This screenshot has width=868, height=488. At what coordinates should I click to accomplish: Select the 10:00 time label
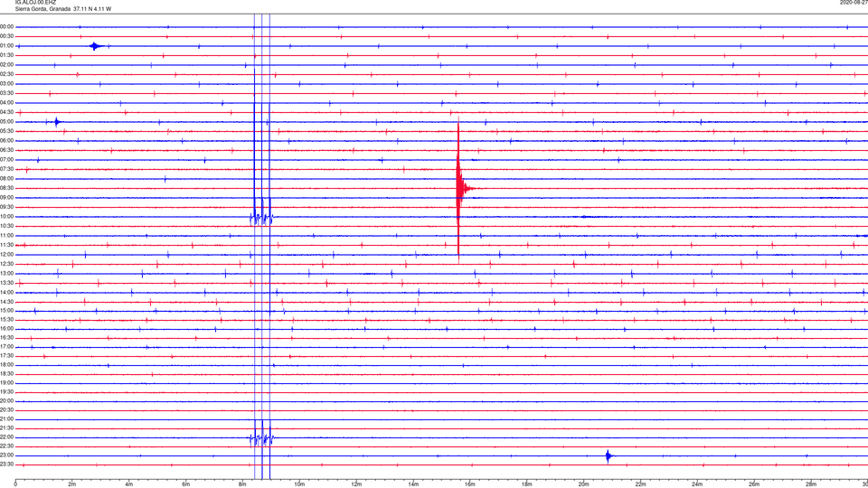(x=7, y=217)
